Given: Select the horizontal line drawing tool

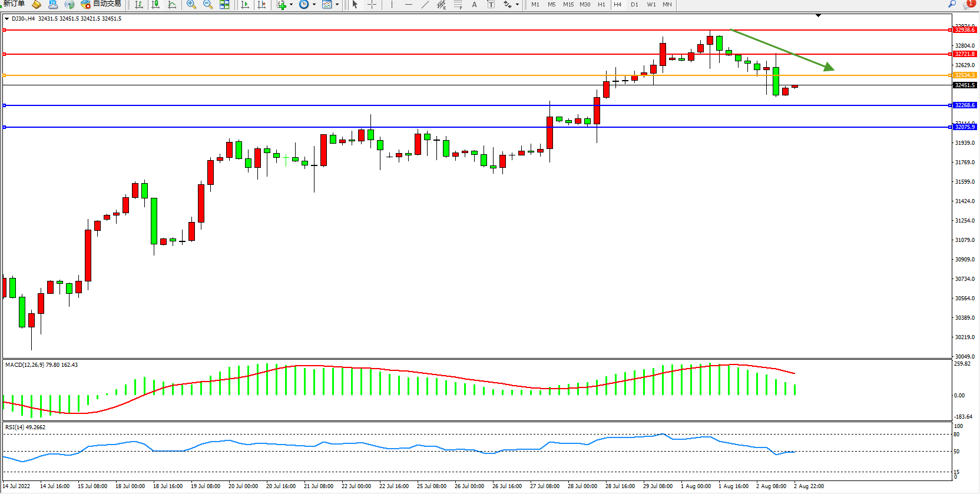Looking at the screenshot, I should (408, 5).
